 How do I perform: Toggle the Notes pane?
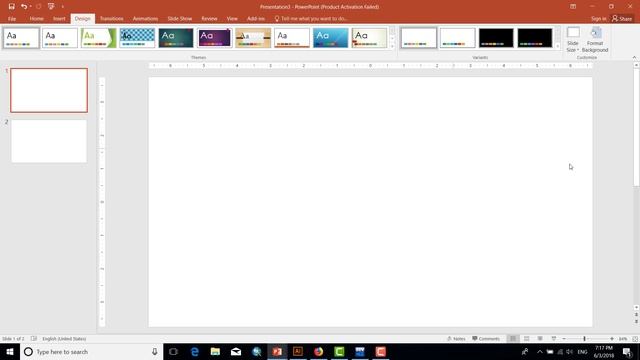[x=456, y=339]
